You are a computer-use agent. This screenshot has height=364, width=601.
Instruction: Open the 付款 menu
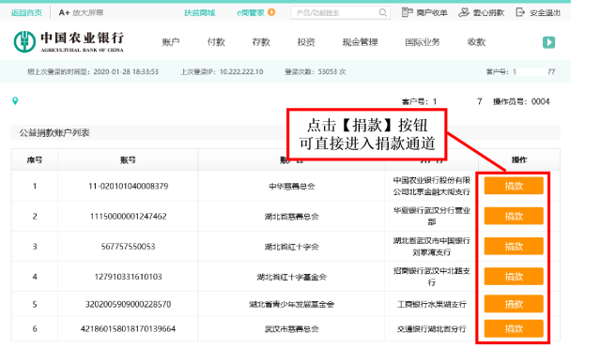click(x=216, y=42)
